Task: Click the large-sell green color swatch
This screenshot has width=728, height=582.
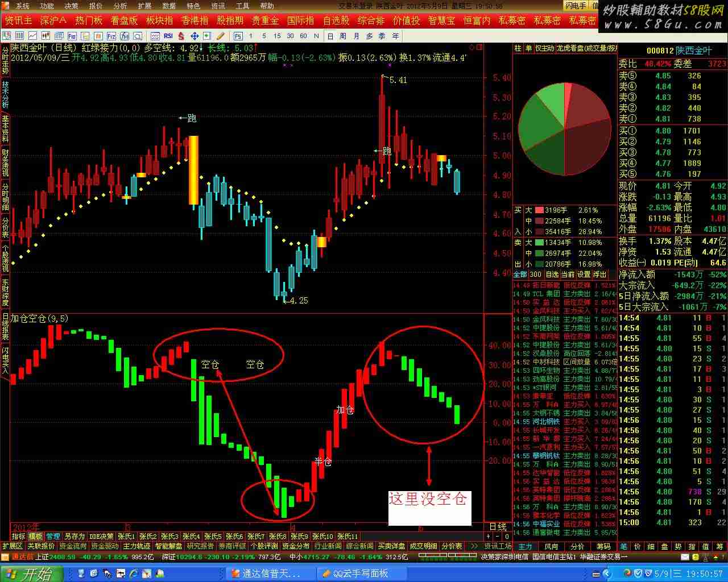Action: 539,243
